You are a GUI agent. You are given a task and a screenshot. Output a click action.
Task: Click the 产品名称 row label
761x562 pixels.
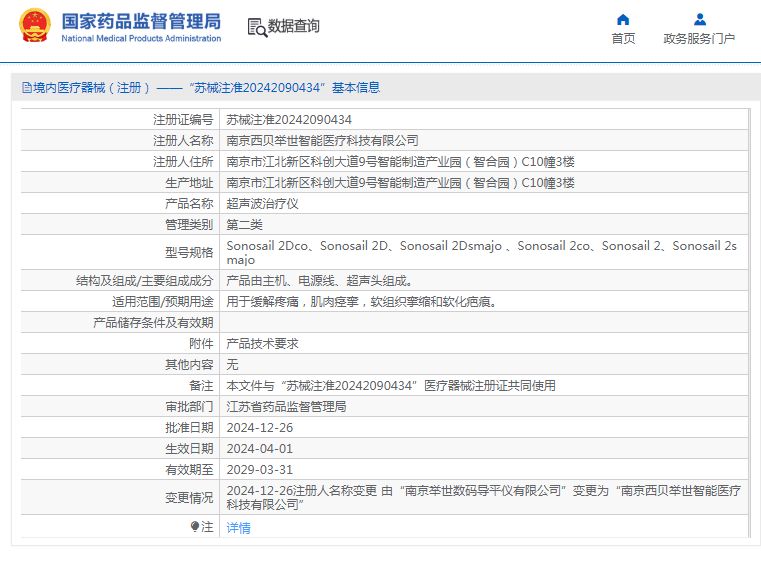189,204
